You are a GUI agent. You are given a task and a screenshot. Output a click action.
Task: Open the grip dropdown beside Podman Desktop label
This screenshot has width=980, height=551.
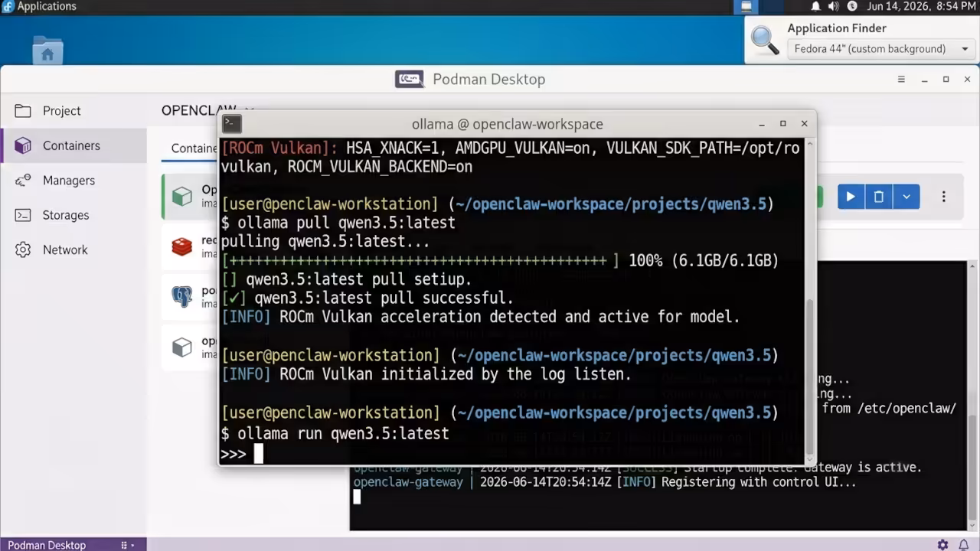[x=128, y=545]
